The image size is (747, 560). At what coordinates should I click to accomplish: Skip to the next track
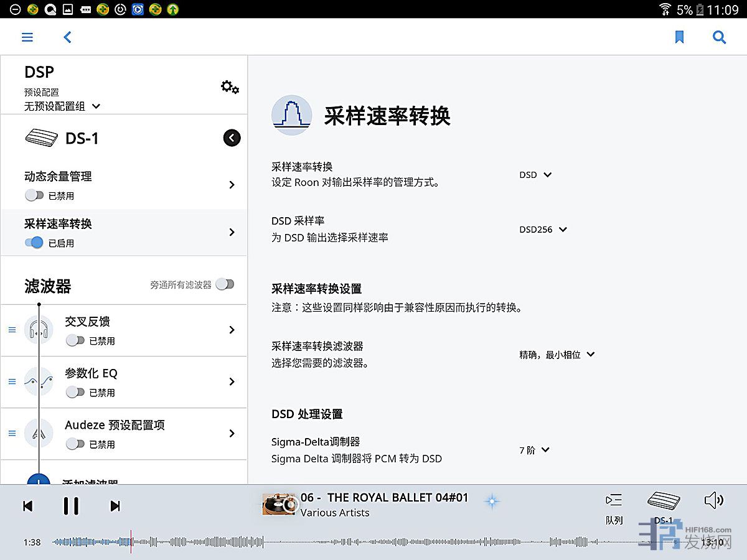click(x=115, y=506)
